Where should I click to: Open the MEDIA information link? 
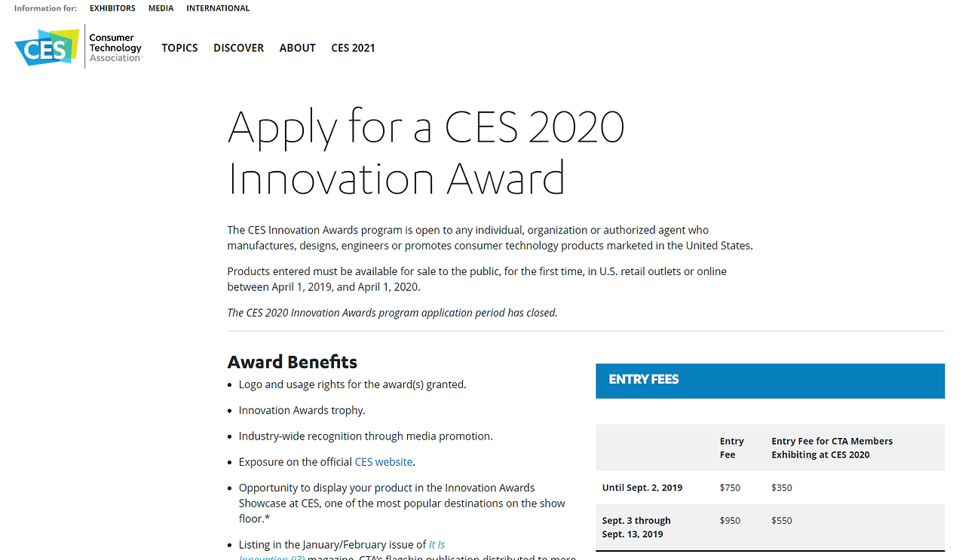(x=161, y=8)
